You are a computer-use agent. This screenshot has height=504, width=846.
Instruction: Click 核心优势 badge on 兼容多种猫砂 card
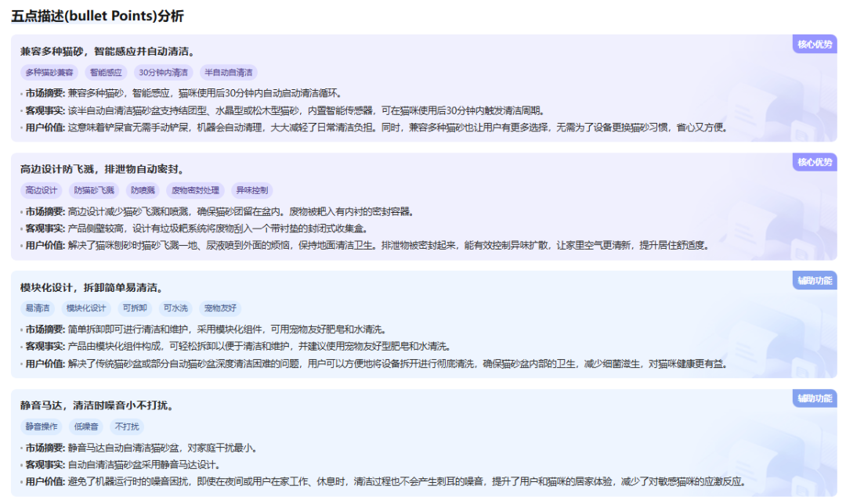[815, 44]
